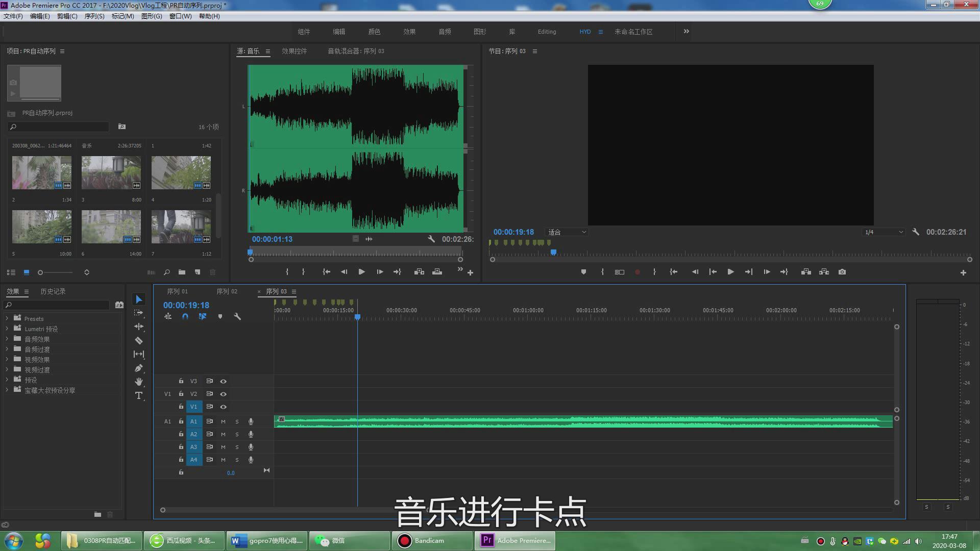Toggle Linked Selection in timeline
This screenshot has width=980, height=551.
[203, 316]
